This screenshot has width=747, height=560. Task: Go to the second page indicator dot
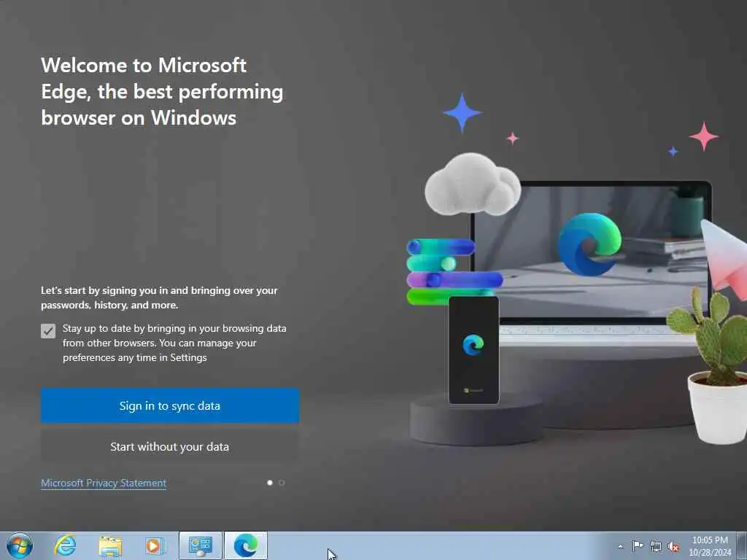point(282,483)
